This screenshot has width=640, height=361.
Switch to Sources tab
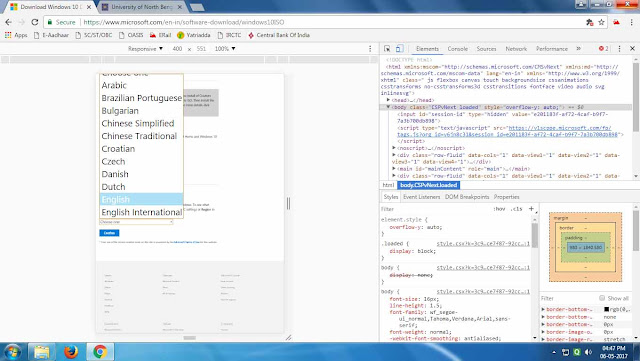click(487, 49)
